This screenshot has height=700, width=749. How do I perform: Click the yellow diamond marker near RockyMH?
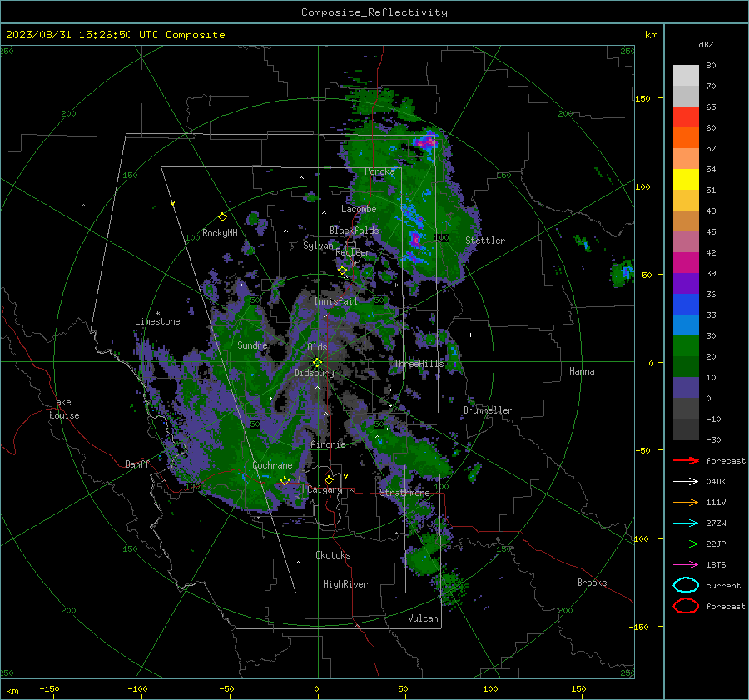pyautogui.click(x=222, y=217)
